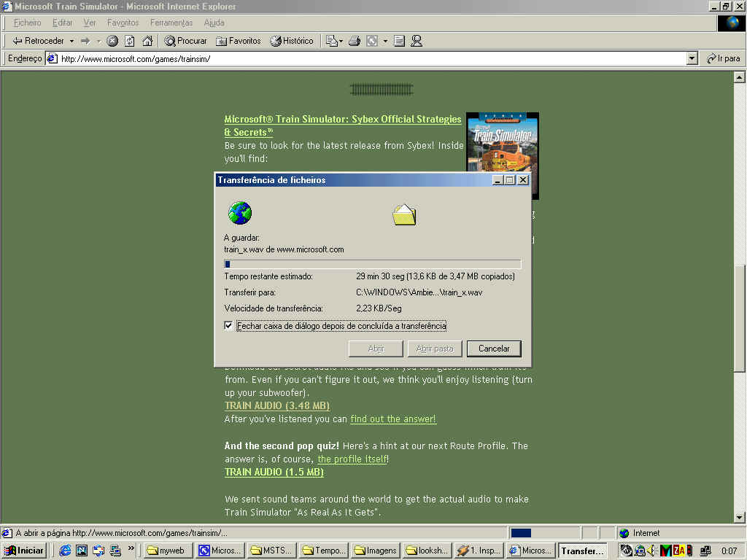Click the toolbar icon left of Messenger
Screen dimensions: 747x560
tap(399, 41)
